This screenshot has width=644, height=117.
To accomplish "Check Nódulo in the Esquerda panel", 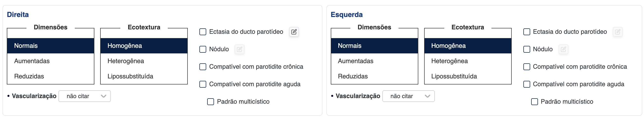I will (x=527, y=49).
